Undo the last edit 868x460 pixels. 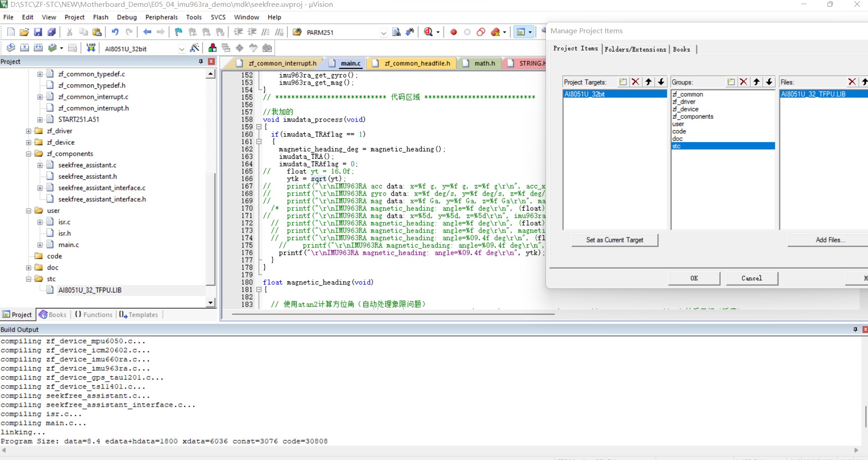(x=115, y=32)
